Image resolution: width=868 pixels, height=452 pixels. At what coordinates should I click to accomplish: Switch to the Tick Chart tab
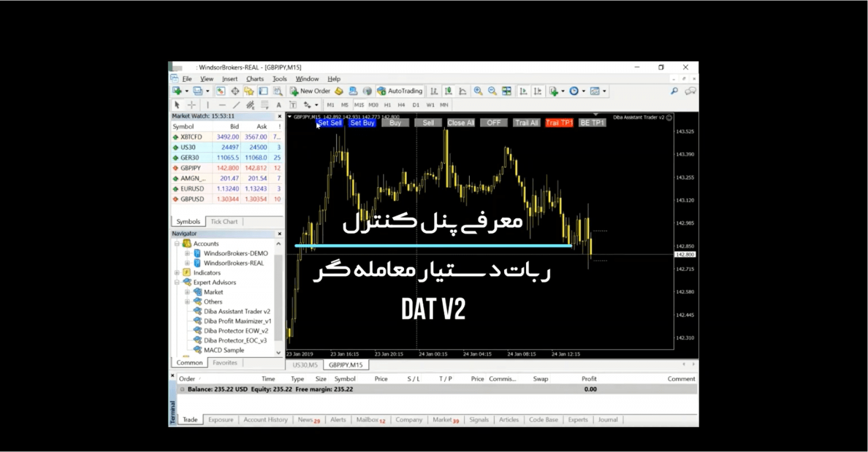tap(224, 222)
